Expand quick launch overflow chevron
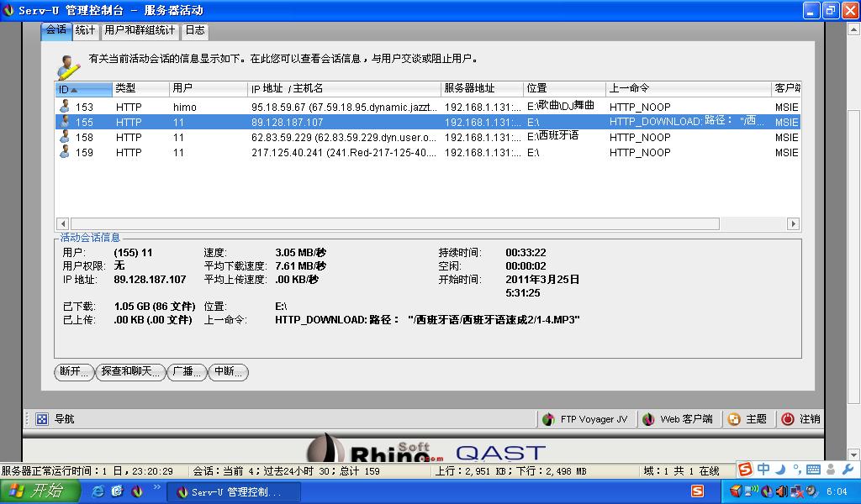861x504 pixels. (x=156, y=487)
